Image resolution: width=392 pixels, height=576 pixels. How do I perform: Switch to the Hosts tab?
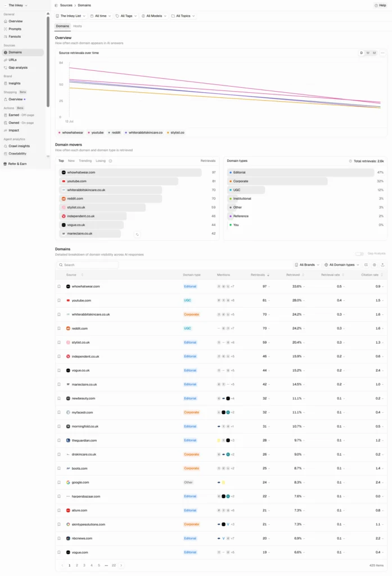pos(77,26)
